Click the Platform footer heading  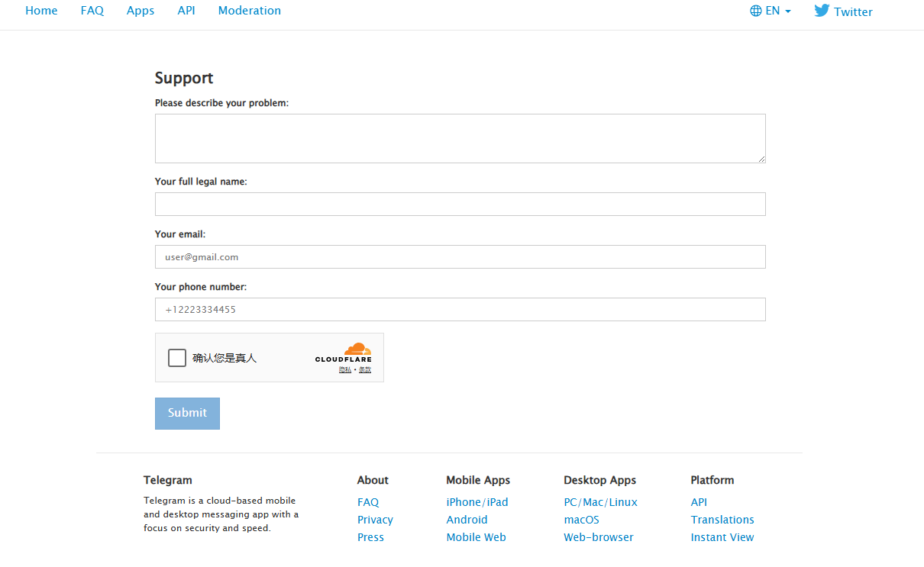point(712,480)
